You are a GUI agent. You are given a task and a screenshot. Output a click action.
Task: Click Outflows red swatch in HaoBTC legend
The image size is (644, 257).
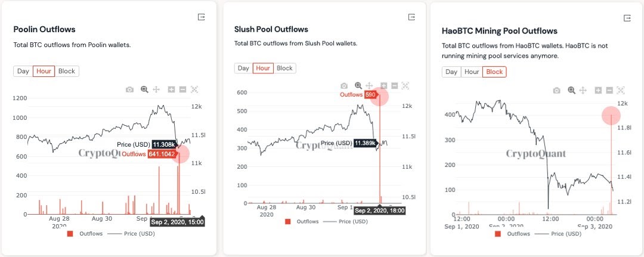pos(499,234)
